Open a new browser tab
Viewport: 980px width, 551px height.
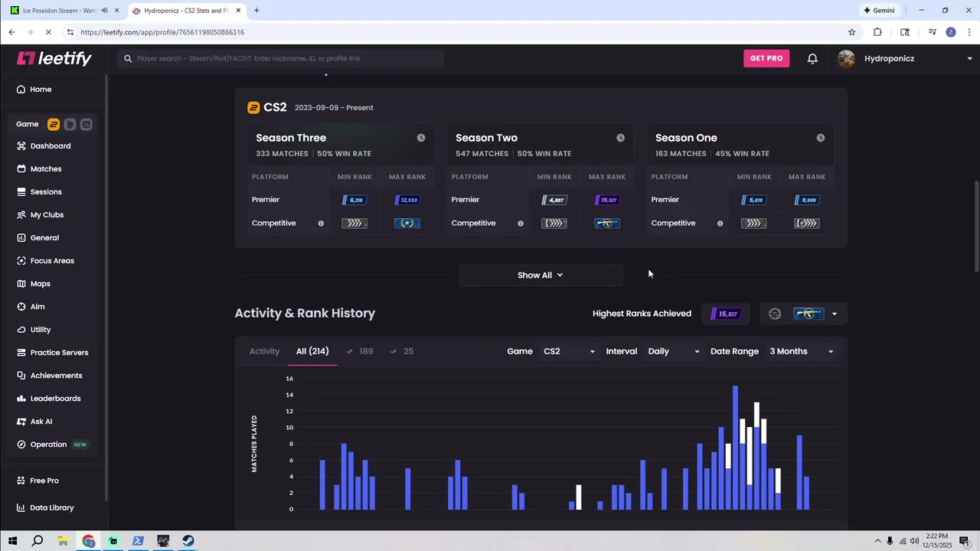pos(256,11)
